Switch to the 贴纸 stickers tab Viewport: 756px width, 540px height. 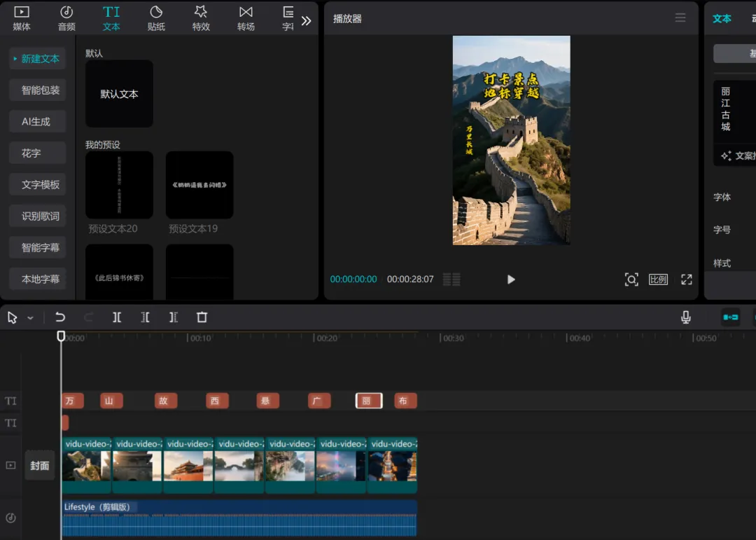[156, 18]
